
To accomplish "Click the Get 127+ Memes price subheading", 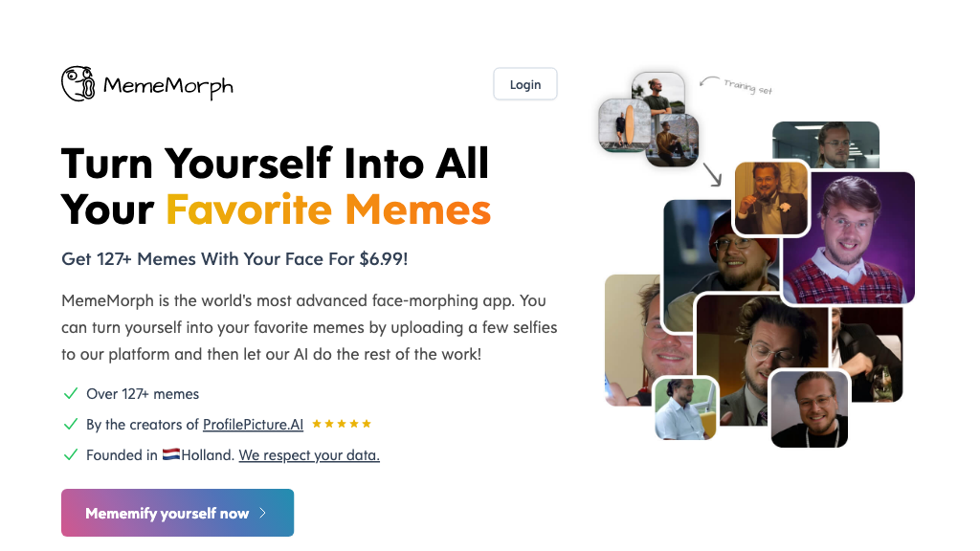I will coord(240,259).
